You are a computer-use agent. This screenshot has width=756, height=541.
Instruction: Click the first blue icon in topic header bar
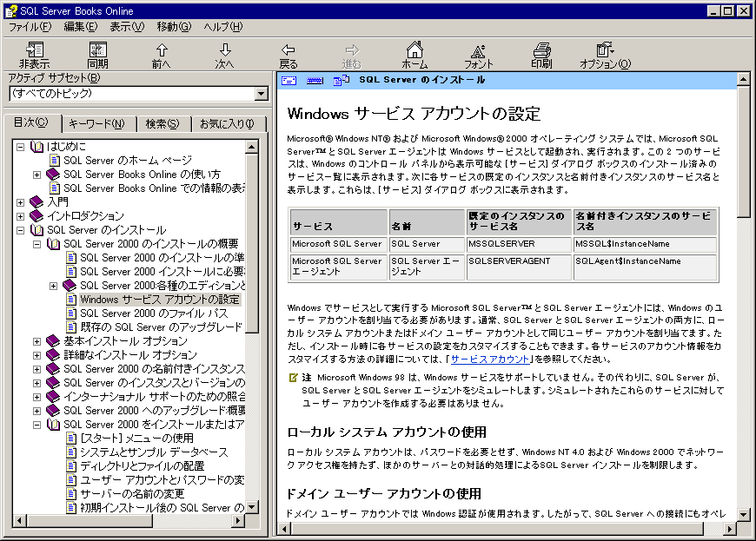coord(288,81)
